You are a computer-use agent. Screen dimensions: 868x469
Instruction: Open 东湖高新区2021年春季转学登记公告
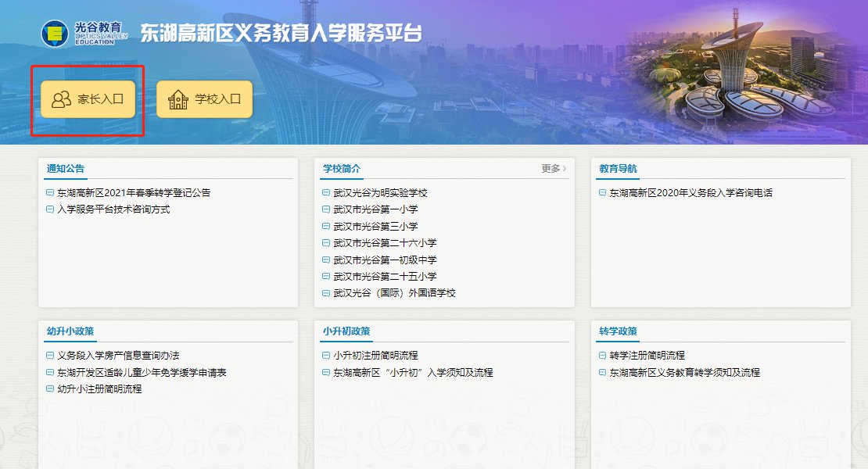click(x=134, y=192)
